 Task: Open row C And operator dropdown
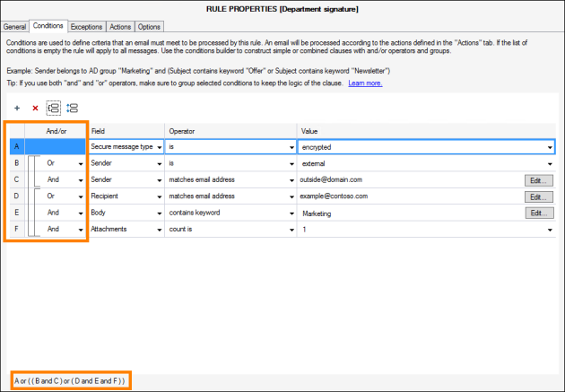81,180
